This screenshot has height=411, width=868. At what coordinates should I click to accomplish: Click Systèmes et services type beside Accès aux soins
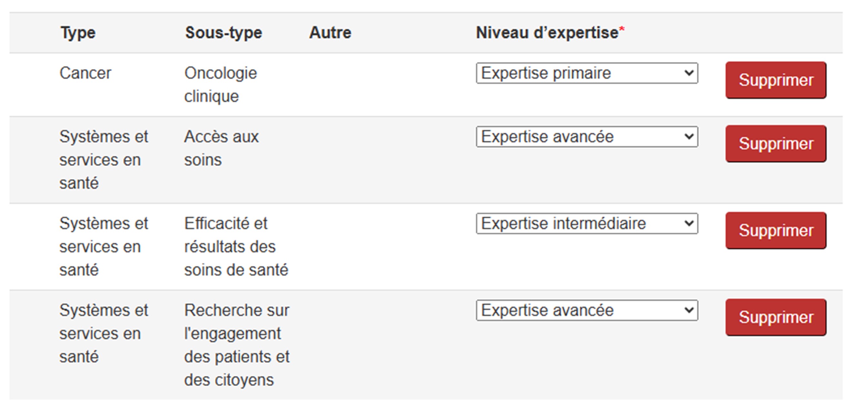[104, 160]
